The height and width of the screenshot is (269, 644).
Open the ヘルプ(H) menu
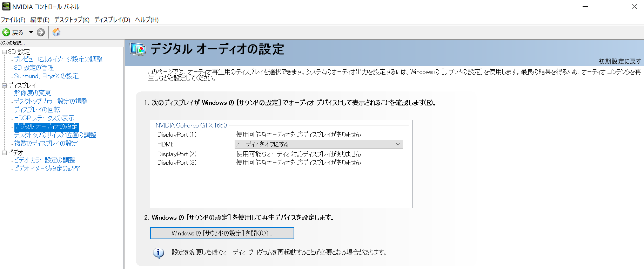pos(147,20)
